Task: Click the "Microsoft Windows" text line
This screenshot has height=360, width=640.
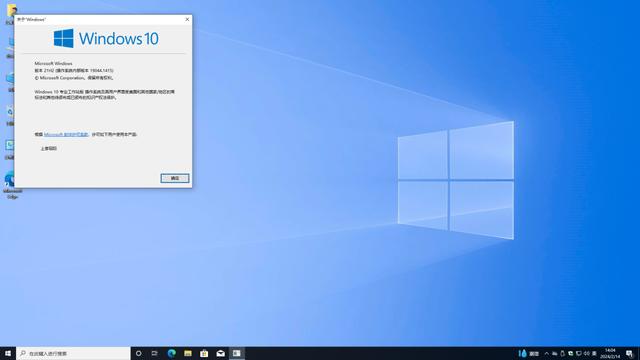Action: tap(53, 64)
